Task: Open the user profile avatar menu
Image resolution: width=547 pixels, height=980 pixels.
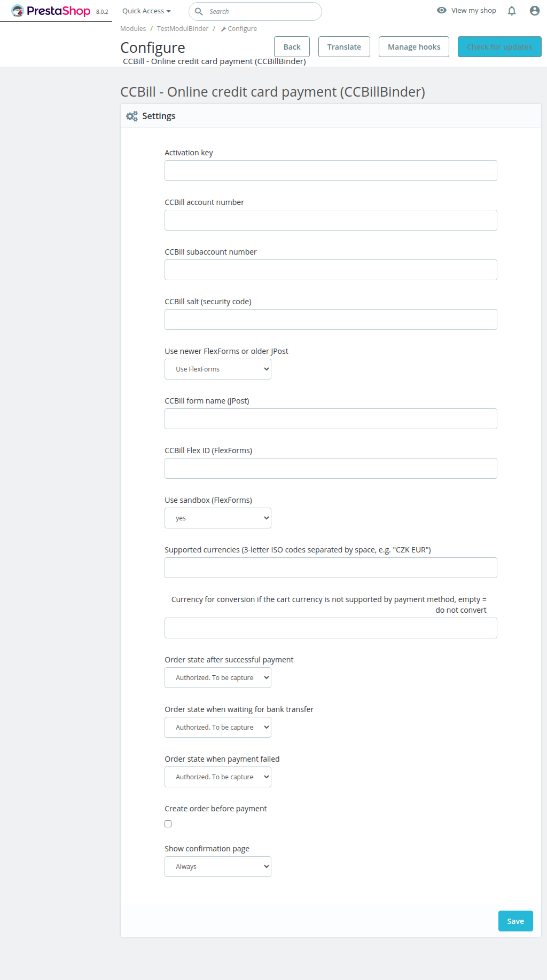Action: pos(534,11)
